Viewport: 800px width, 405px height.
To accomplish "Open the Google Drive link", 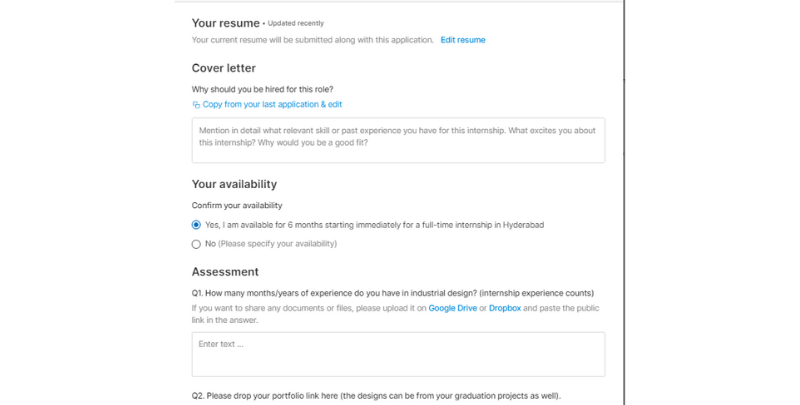I will (x=453, y=308).
